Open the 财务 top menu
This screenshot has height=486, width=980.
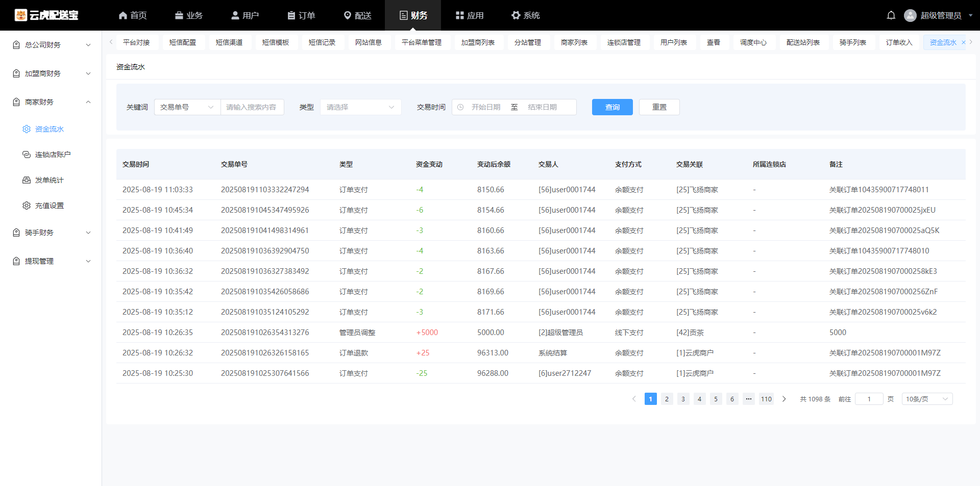[x=413, y=15]
